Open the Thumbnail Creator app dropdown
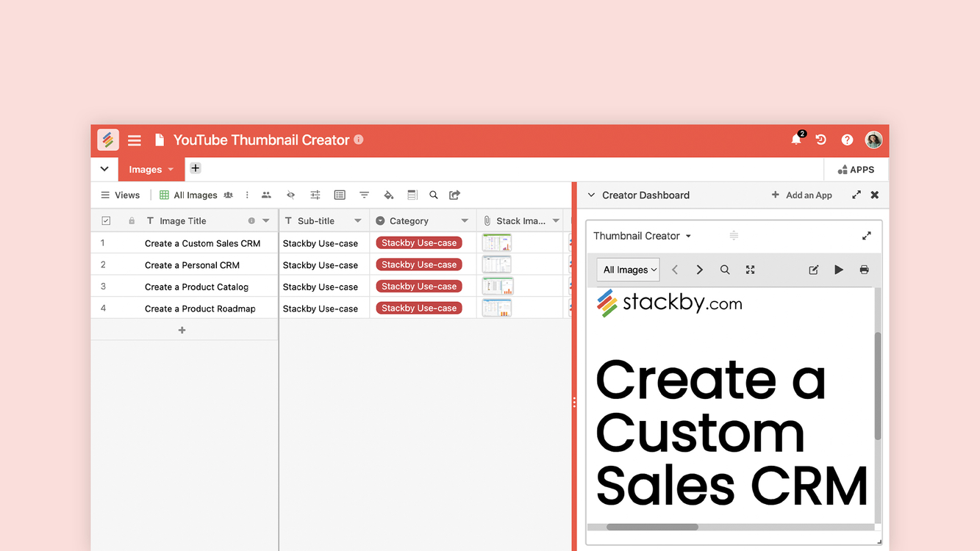 click(x=688, y=237)
